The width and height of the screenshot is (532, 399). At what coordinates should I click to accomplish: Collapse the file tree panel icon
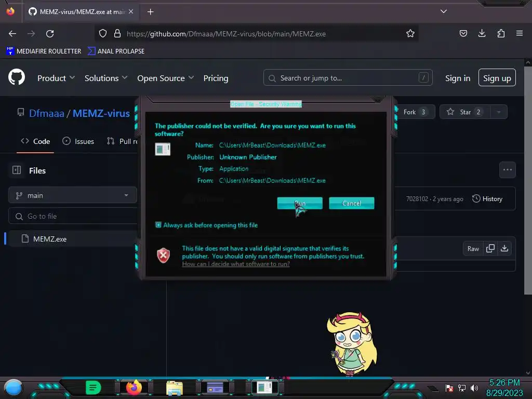pos(17,170)
